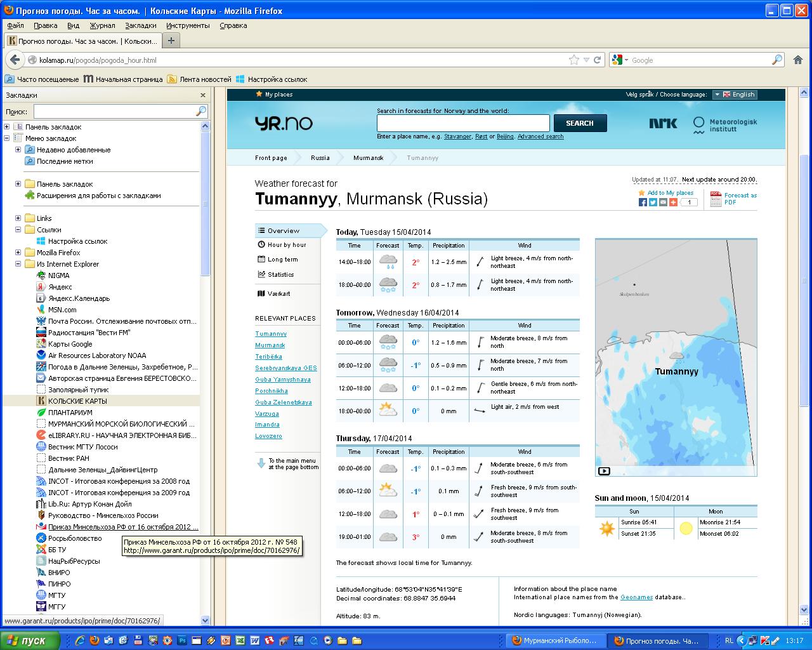Jump to page bottom via down arrow icon
The width and height of the screenshot is (812, 650).
point(261,463)
